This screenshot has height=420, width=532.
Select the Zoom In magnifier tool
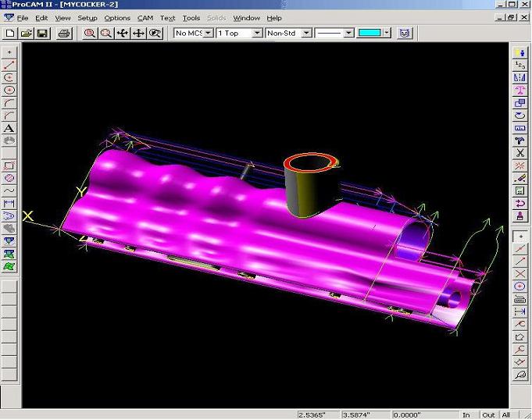coord(90,33)
